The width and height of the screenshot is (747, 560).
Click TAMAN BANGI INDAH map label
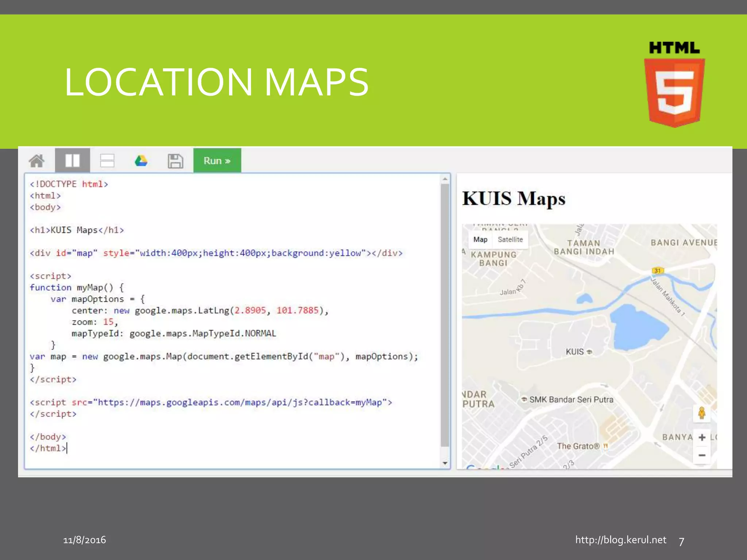tap(584, 247)
